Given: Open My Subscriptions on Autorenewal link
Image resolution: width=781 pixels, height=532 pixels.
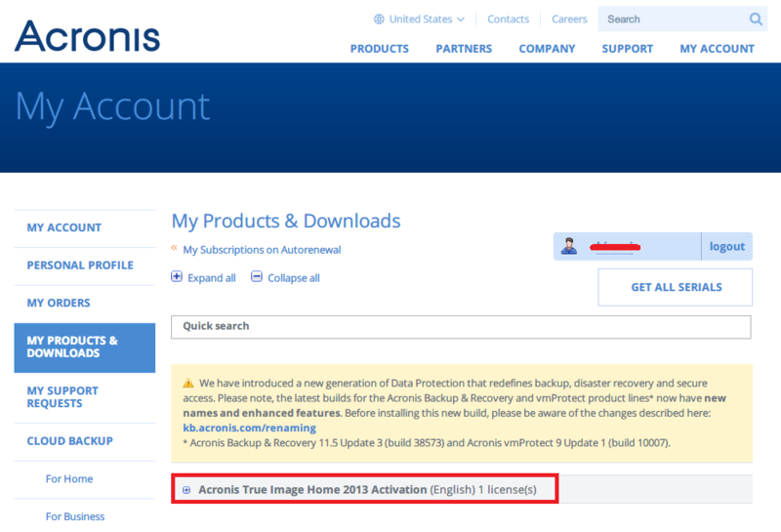Looking at the screenshot, I should pos(262,250).
